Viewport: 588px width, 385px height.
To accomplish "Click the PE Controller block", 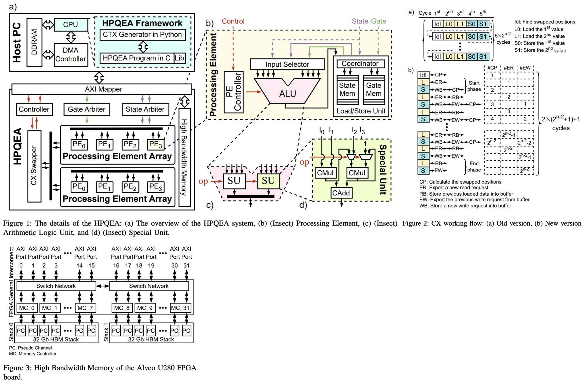I will 234,92.
